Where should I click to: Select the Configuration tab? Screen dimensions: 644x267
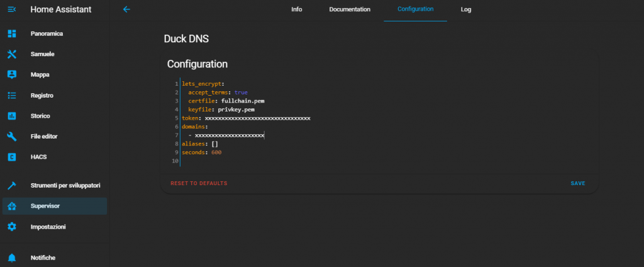pyautogui.click(x=415, y=9)
